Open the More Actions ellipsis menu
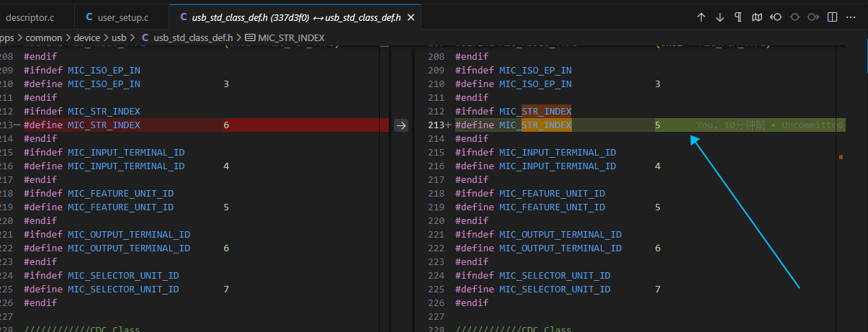The width and height of the screenshot is (868, 332). coord(851,17)
